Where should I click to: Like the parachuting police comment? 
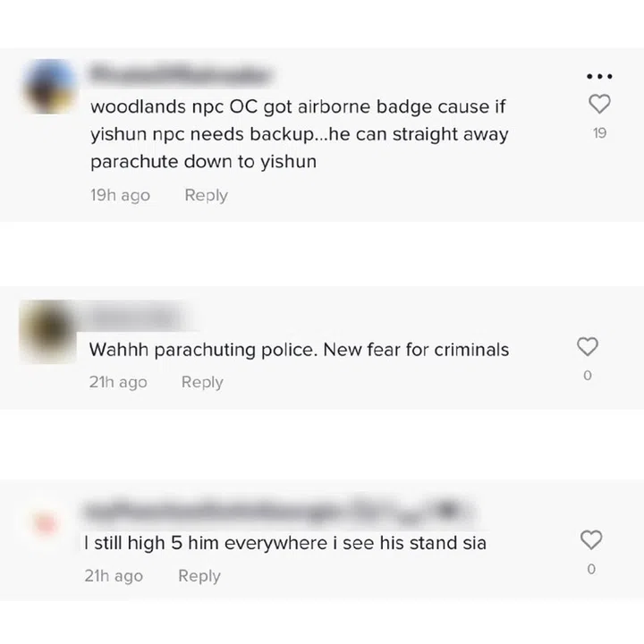[x=588, y=347]
